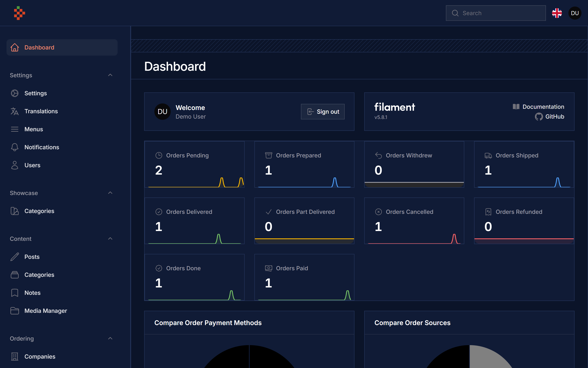
Task: Click the Menus hamburger icon
Action: pyautogui.click(x=15, y=129)
